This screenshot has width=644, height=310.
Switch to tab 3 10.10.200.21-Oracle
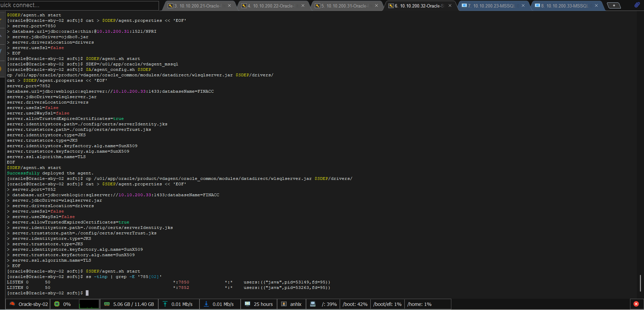[x=199, y=6]
